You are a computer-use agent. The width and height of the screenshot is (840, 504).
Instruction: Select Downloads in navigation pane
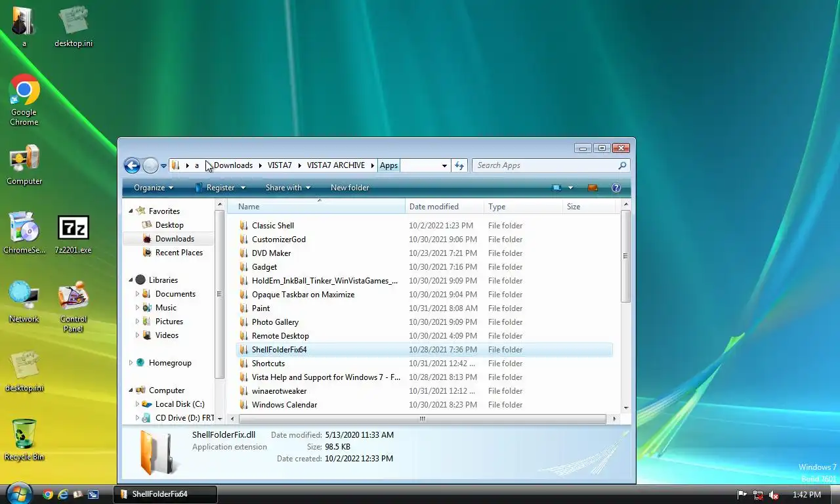click(169, 239)
